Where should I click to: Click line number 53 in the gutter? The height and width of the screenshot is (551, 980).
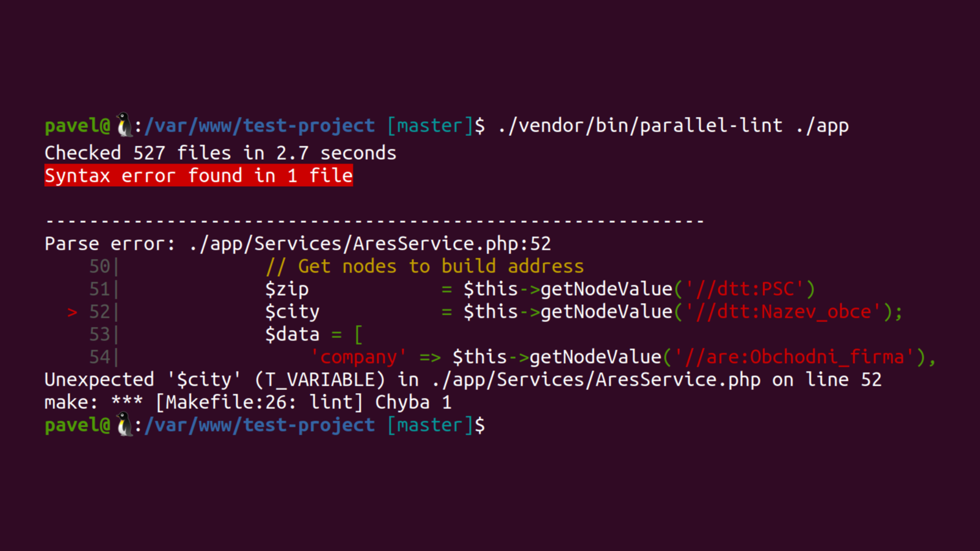tap(100, 334)
